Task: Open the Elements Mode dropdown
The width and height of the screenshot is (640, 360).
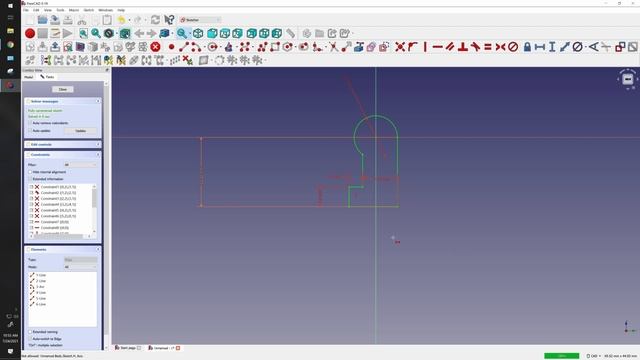Action: click(x=80, y=267)
